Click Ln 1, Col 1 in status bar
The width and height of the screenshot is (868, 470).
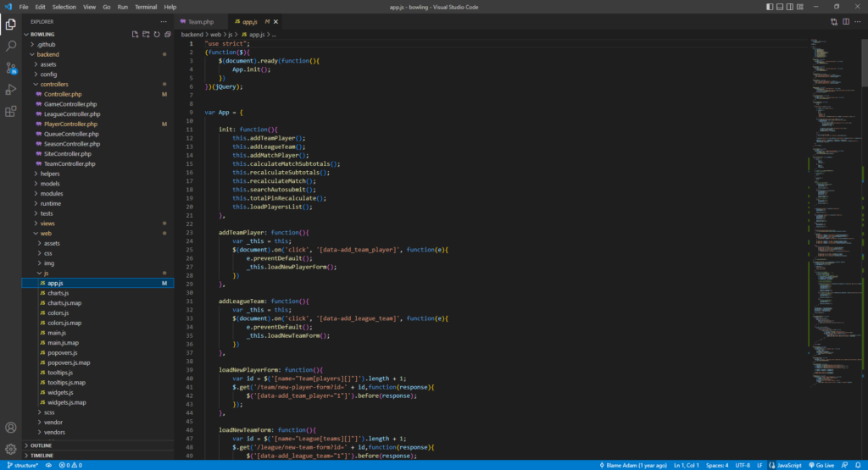click(687, 465)
